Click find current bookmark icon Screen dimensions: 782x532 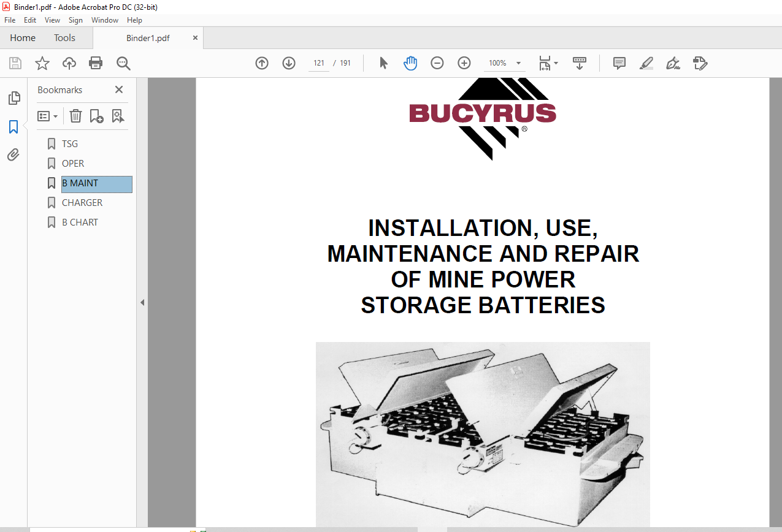[x=118, y=116]
